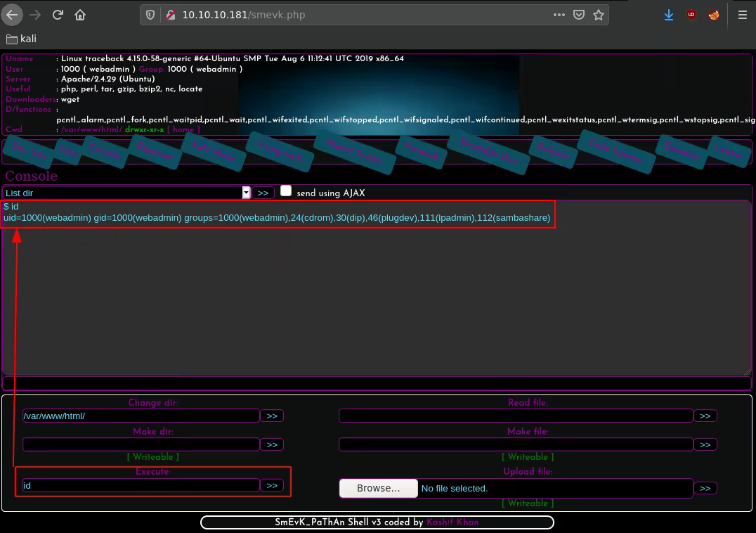This screenshot has height=533, width=756.
Task: Open the Firefox hamburger menu
Action: coord(743,15)
